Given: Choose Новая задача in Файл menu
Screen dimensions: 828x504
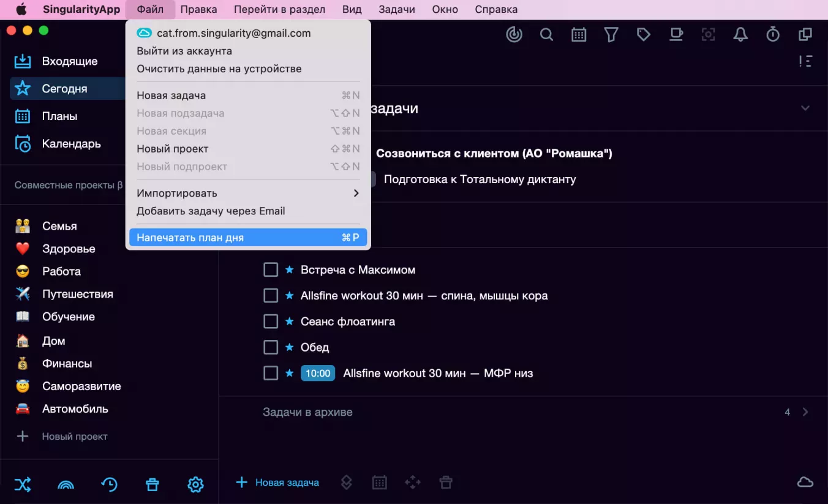Looking at the screenshot, I should tap(248, 96).
